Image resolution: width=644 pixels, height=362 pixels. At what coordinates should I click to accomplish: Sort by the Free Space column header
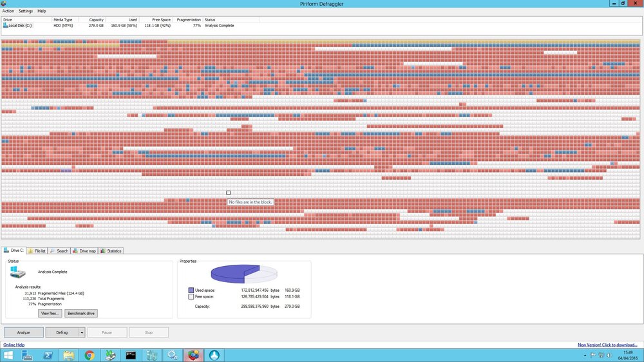tap(156, 20)
